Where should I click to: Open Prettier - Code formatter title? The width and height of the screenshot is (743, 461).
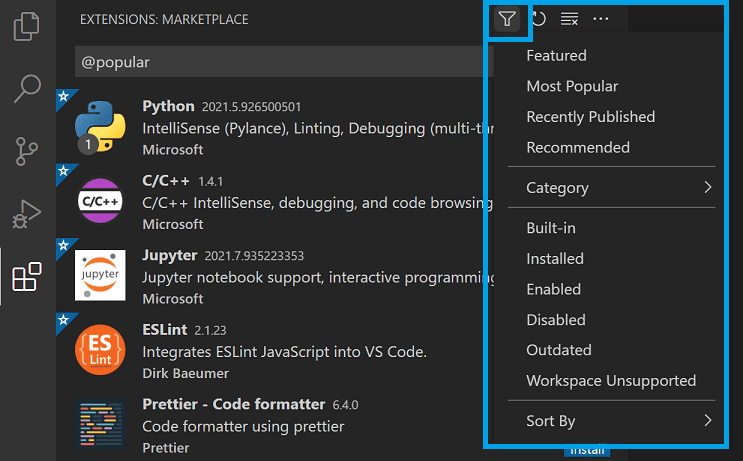(234, 404)
